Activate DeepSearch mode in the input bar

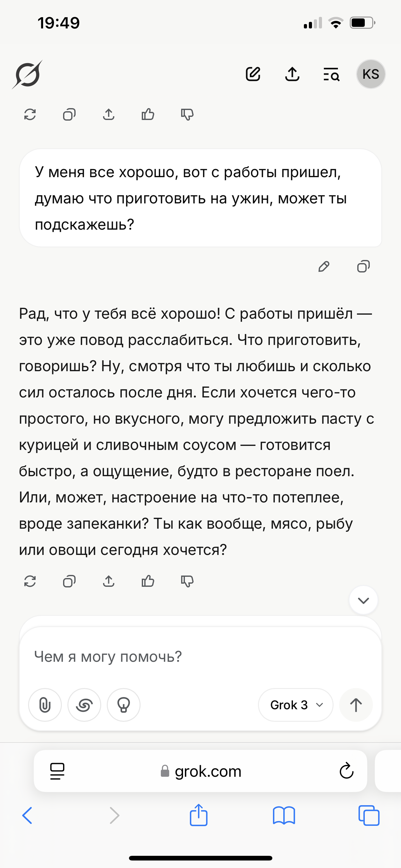(84, 705)
